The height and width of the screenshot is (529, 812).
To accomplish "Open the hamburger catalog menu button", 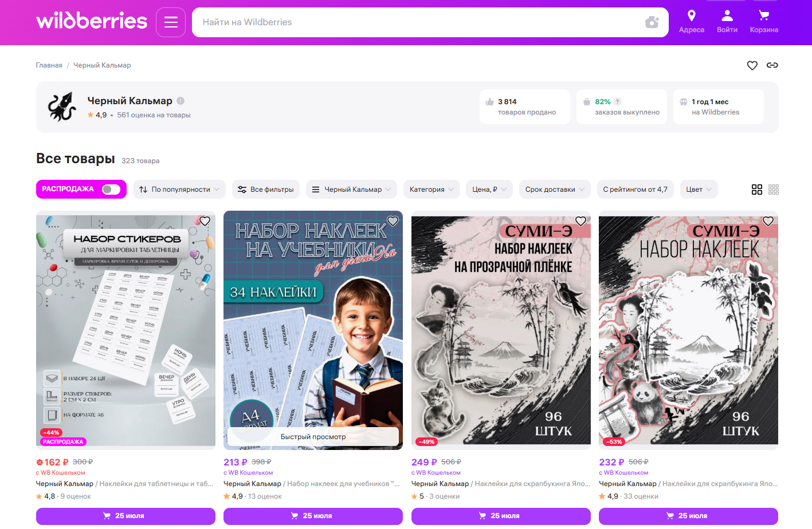I will pos(171,22).
